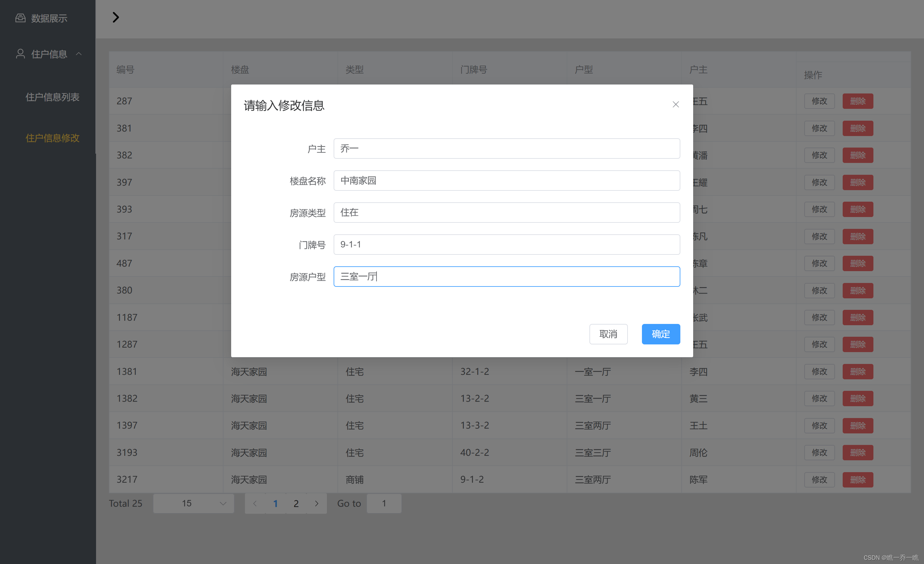Select the 编号 column header
The width and height of the screenshot is (924, 564).
pos(125,70)
